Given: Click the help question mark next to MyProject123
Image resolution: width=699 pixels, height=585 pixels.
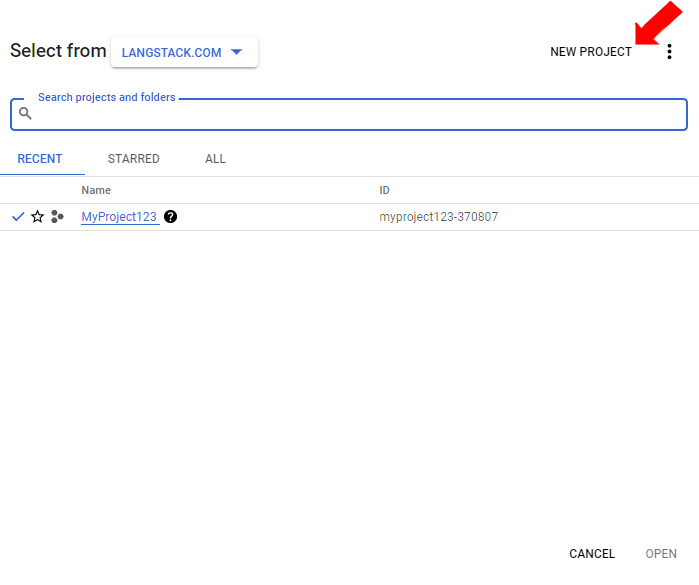Looking at the screenshot, I should [171, 217].
